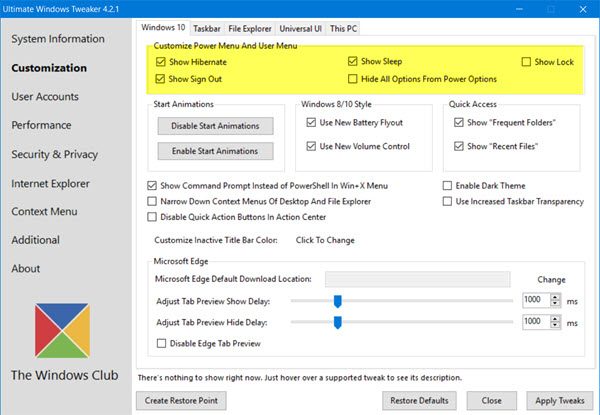This screenshot has height=415, width=600.
Task: Increase Show Delay value with up arrow
Action: point(555,297)
